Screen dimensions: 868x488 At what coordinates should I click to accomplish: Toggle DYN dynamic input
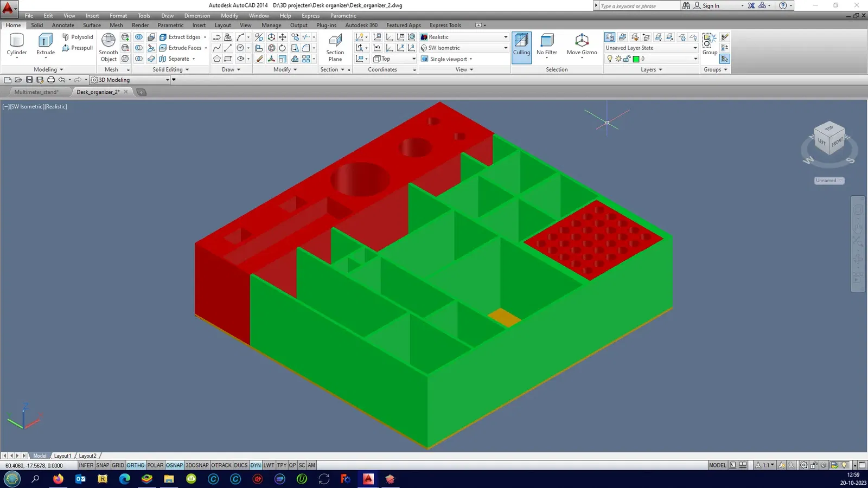tap(256, 465)
